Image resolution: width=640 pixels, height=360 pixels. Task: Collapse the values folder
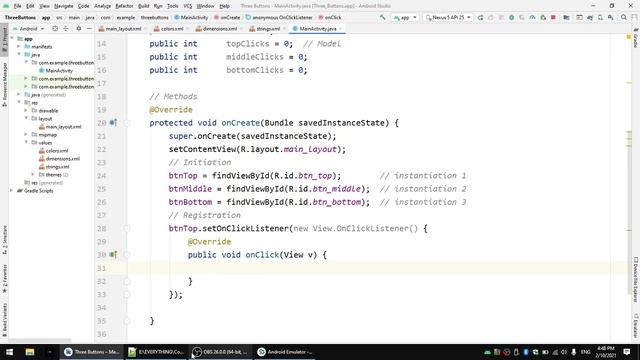(x=26, y=142)
